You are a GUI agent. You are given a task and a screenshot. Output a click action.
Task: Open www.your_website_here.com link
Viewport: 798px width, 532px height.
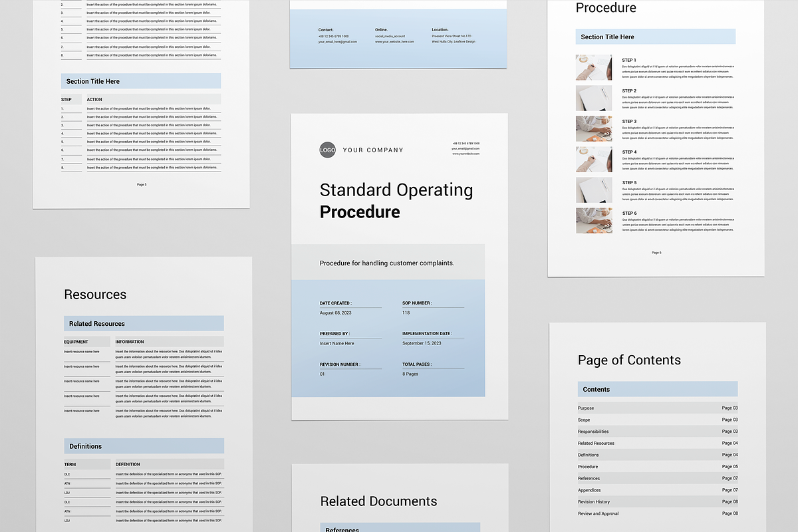pyautogui.click(x=394, y=42)
